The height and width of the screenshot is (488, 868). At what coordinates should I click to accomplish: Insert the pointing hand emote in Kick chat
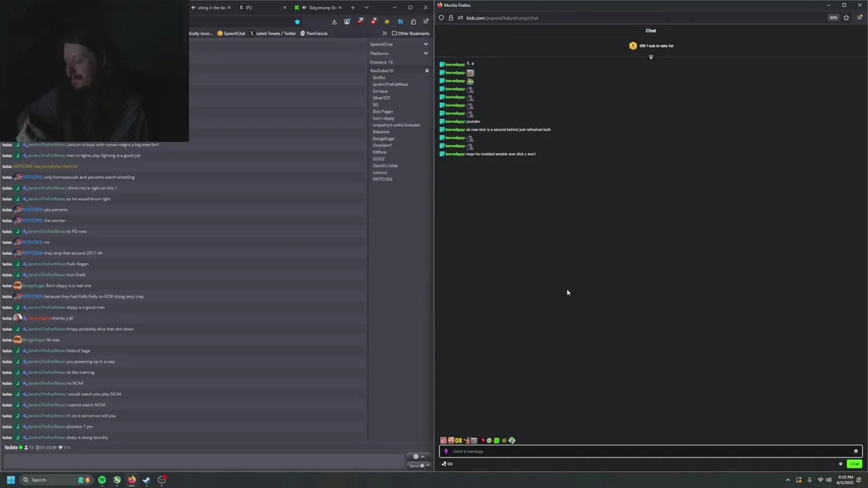tap(466, 441)
